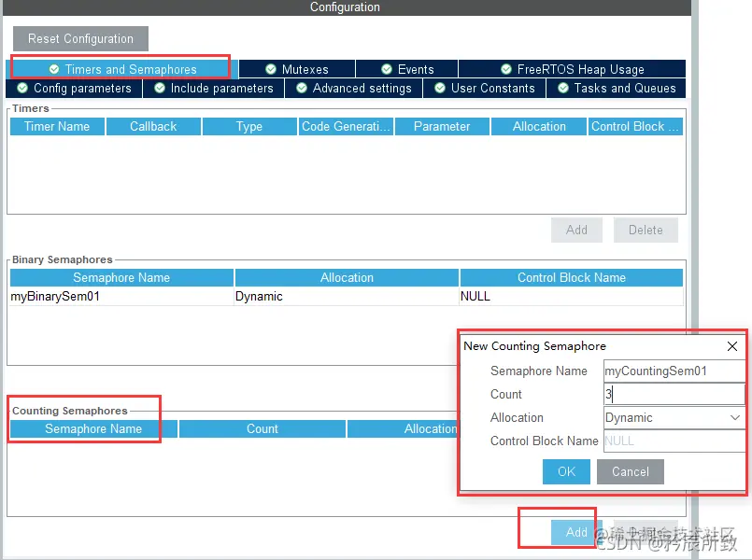Click check icon beside Include parameters
Viewport: 752px width, 560px height.
tap(160, 88)
